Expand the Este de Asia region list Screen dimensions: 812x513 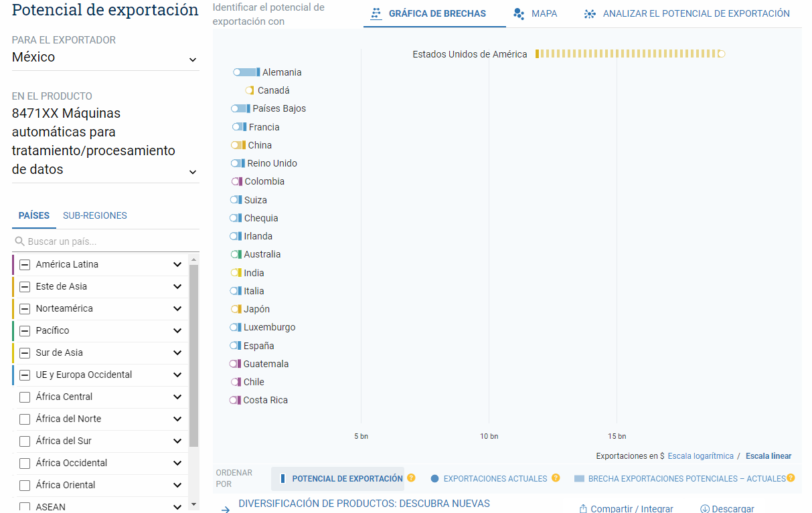click(x=177, y=286)
